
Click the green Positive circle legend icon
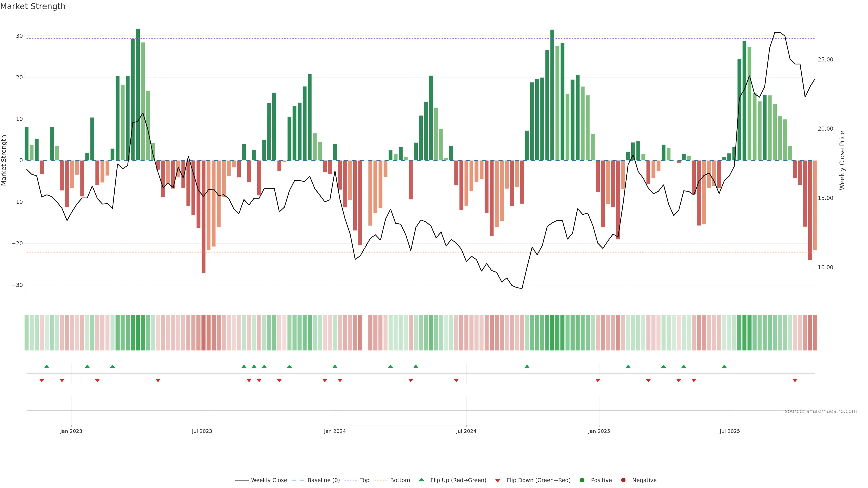(x=582, y=480)
